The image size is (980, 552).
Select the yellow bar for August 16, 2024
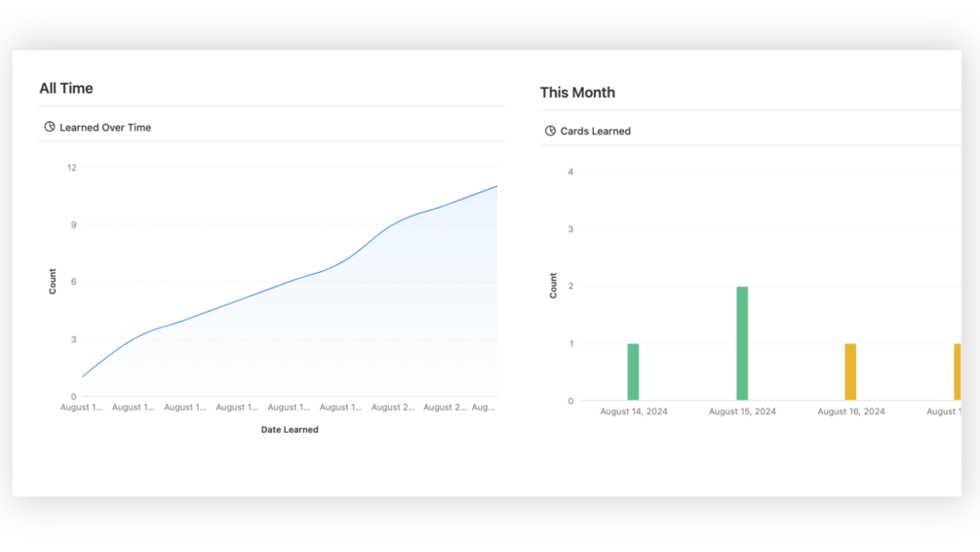tap(850, 372)
